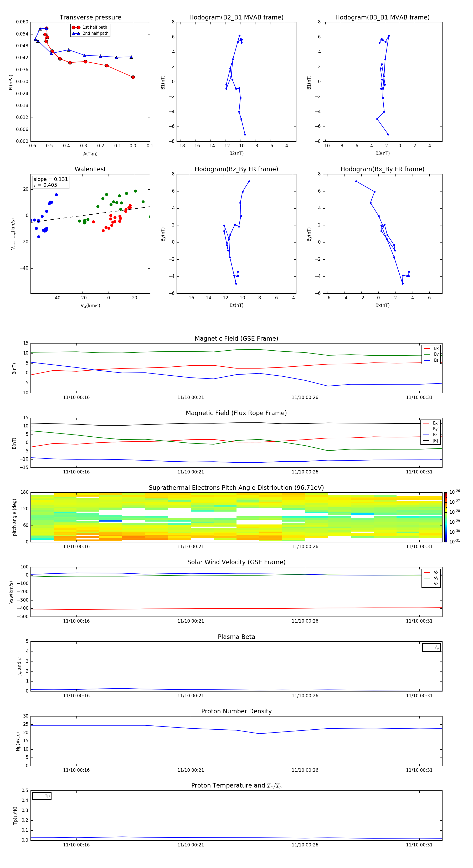Click the "Np(#/cc)" y-axis label
Image resolution: width=473 pixels, height=868 pixels.
pyautogui.click(x=18, y=741)
